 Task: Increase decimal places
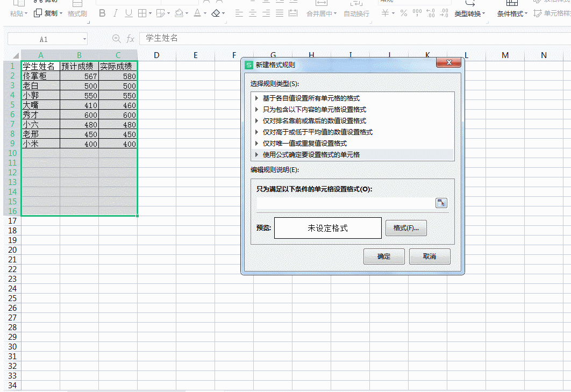click(431, 13)
